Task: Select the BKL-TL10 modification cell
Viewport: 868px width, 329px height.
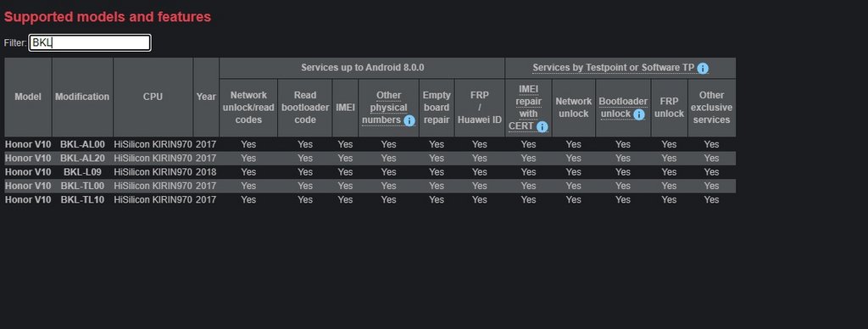Action: [x=82, y=200]
